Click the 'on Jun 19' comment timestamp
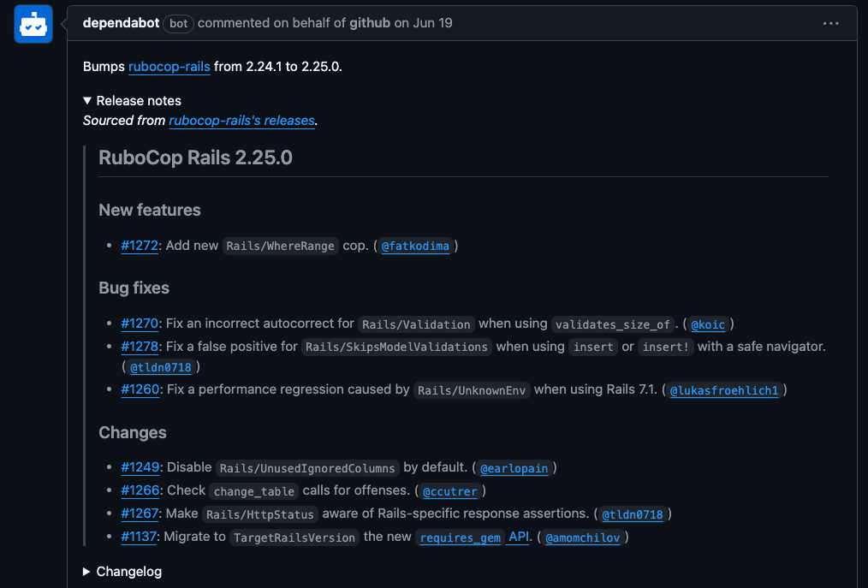 coord(424,23)
